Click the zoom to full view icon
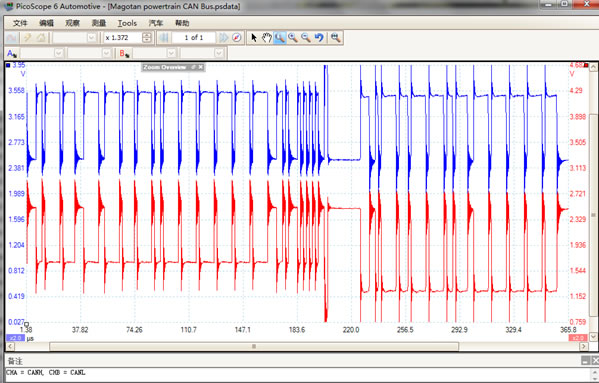Viewport: 599px width, 383px height. tap(335, 37)
